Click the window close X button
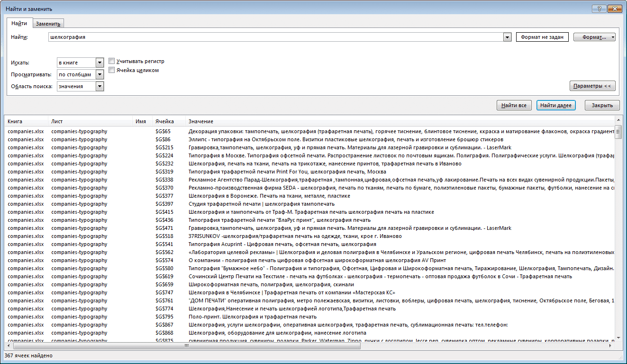627x364 pixels. tap(615, 9)
